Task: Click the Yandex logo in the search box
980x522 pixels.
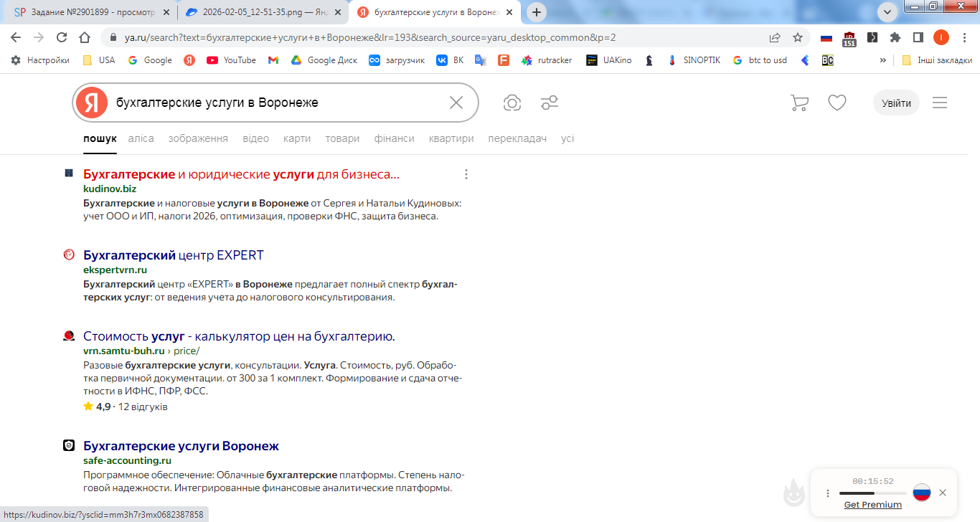Action: pos(91,103)
